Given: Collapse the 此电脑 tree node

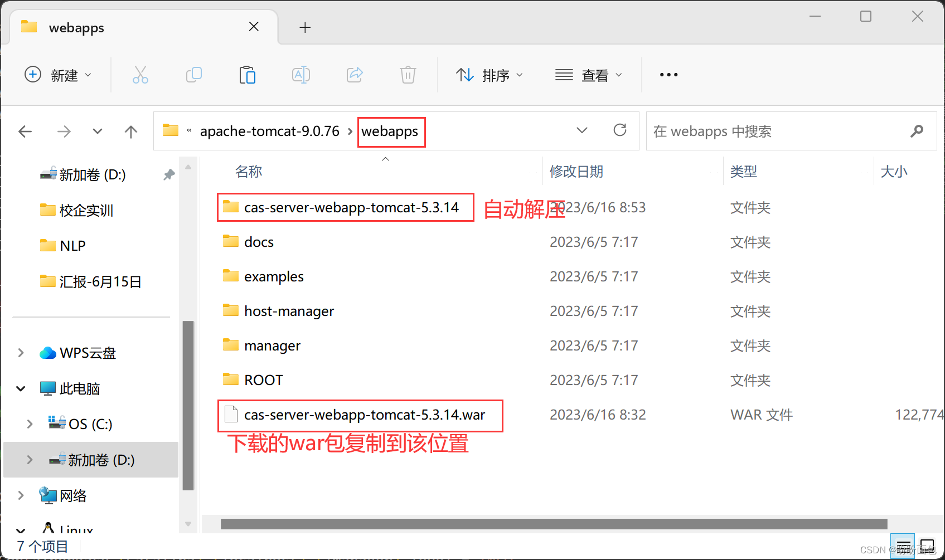Looking at the screenshot, I should (21, 388).
